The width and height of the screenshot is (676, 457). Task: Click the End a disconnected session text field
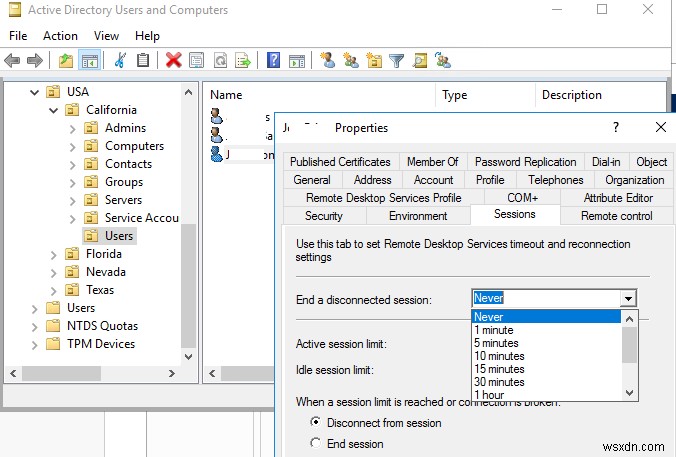pos(546,298)
